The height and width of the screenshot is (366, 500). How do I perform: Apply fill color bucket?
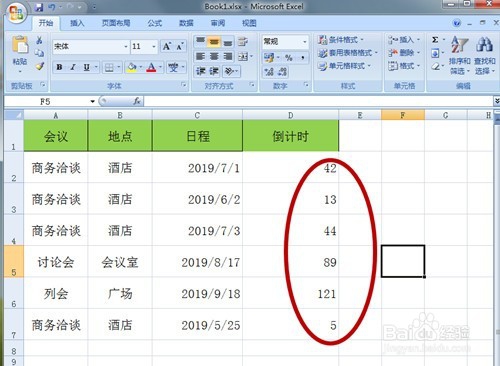[x=132, y=68]
